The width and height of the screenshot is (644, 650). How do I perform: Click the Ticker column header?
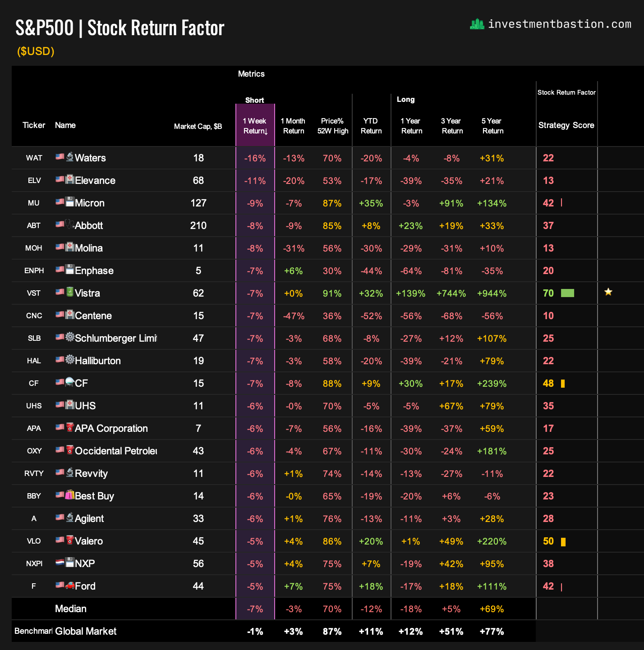(x=34, y=125)
